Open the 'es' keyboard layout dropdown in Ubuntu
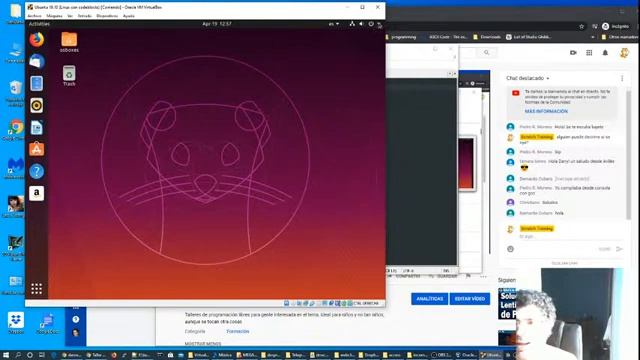The width and height of the screenshot is (640, 360). click(334, 24)
